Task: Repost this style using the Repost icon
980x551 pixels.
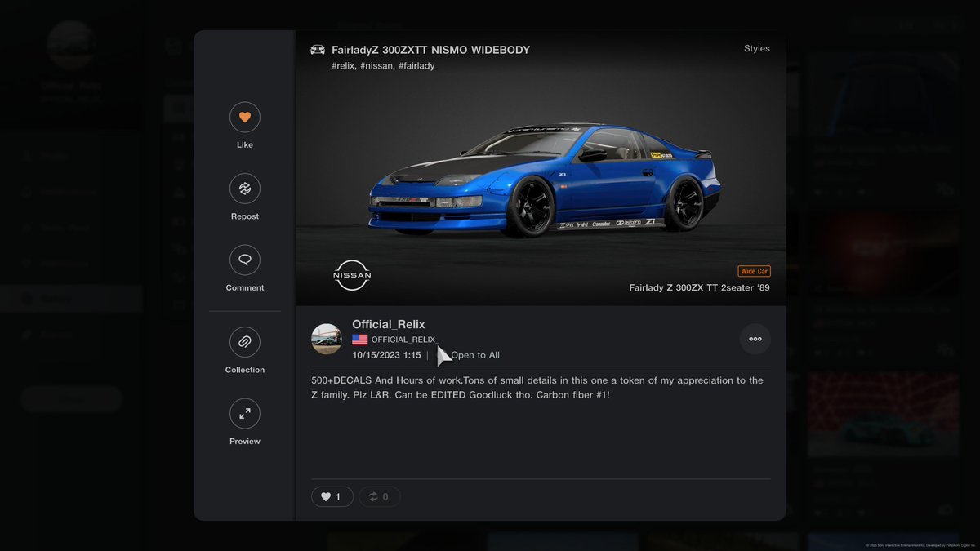Action: (244, 189)
